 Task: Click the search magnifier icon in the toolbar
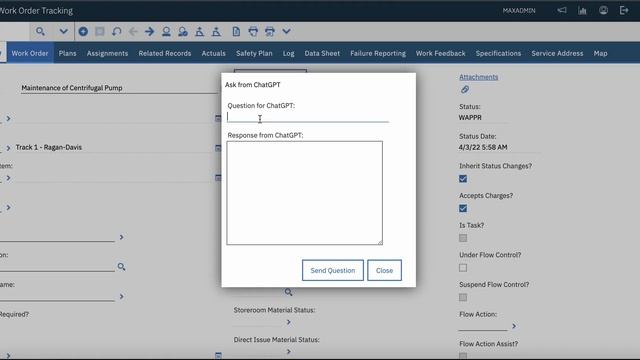click(x=40, y=31)
